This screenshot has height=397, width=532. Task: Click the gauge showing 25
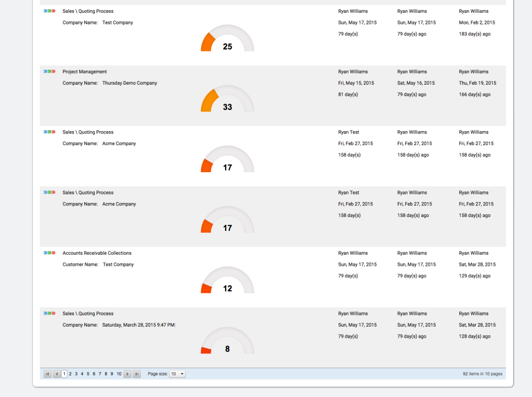pos(227,38)
